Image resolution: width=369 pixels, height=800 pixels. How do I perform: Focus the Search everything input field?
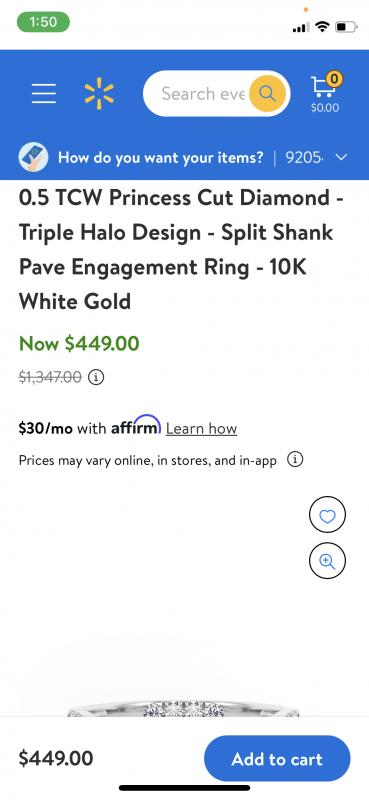[x=203, y=94]
